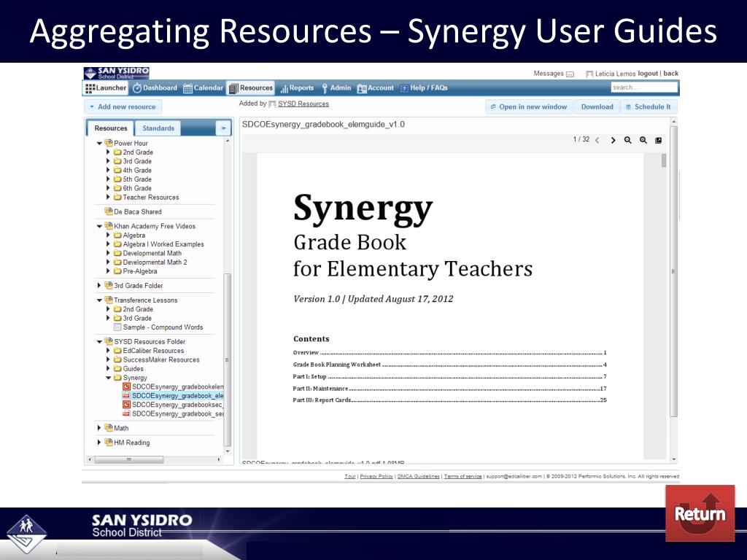Expand the 3rd Grade Folder
This screenshot has width=747, height=560.
[99, 286]
